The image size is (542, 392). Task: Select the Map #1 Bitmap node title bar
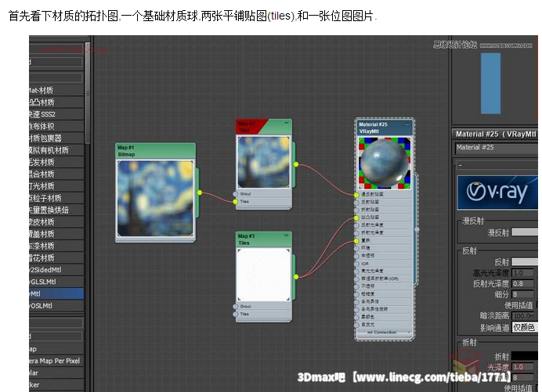[x=155, y=151]
